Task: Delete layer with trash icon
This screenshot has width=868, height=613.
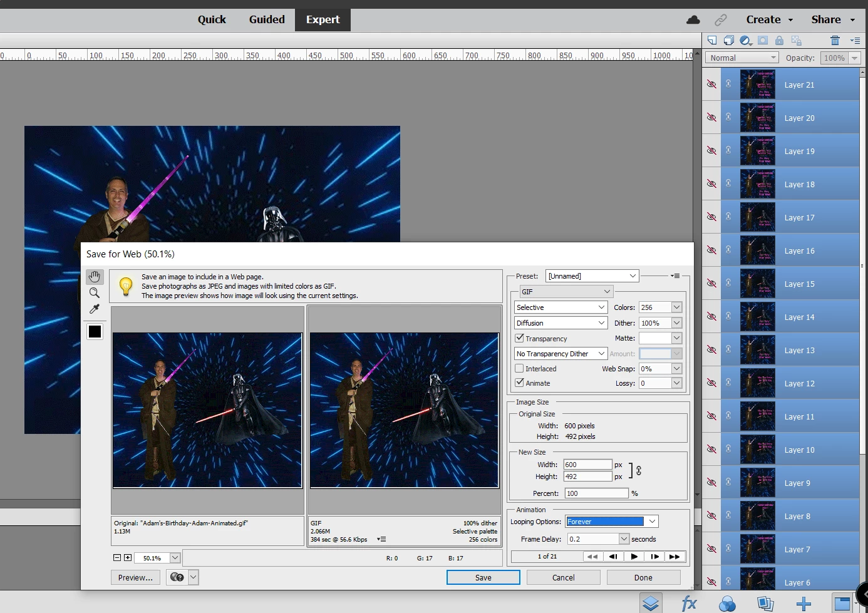Action: (835, 40)
